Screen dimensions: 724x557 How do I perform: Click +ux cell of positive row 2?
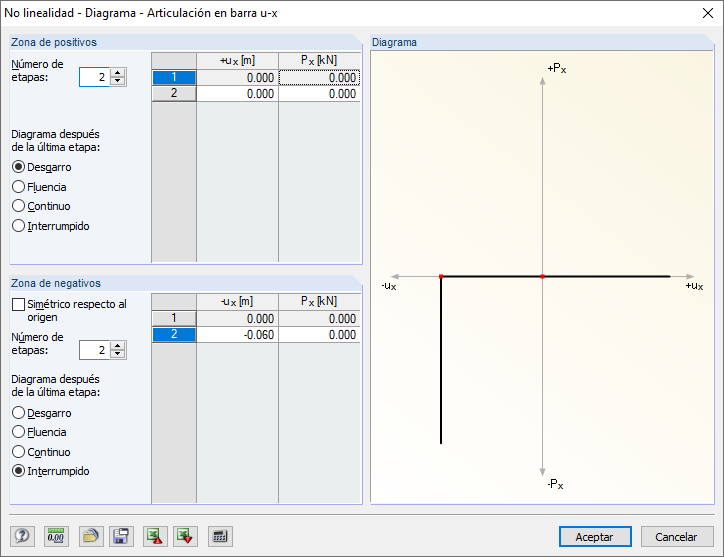pyautogui.click(x=237, y=94)
